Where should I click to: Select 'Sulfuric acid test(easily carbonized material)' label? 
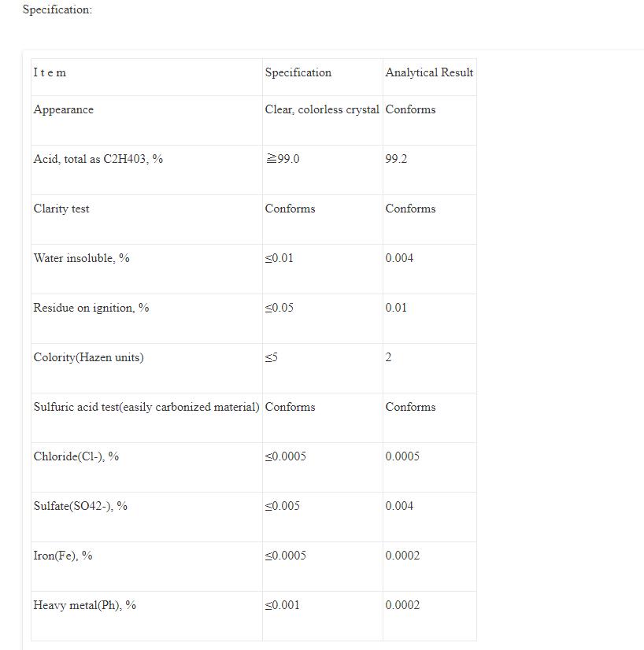pyautogui.click(x=146, y=408)
